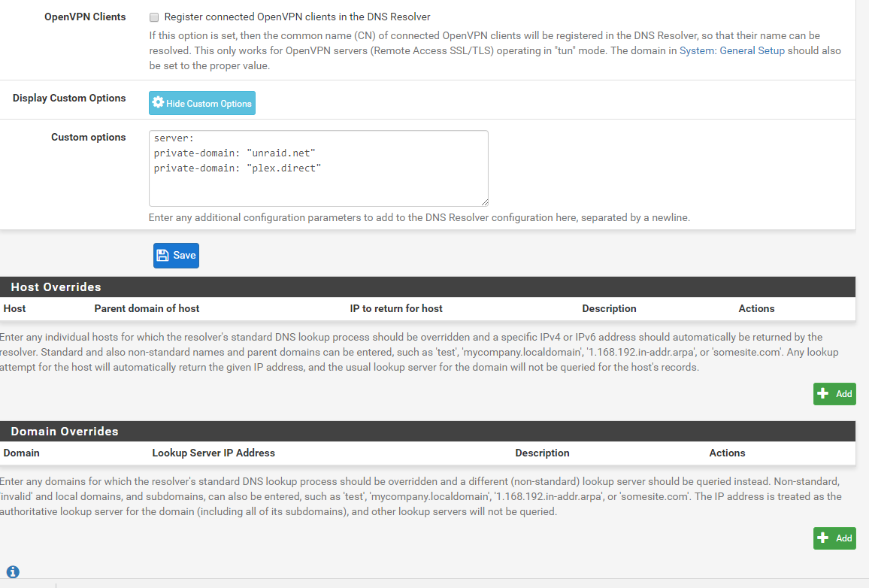The image size is (869, 588).
Task: Save the DNS Resolver settings
Action: (176, 256)
